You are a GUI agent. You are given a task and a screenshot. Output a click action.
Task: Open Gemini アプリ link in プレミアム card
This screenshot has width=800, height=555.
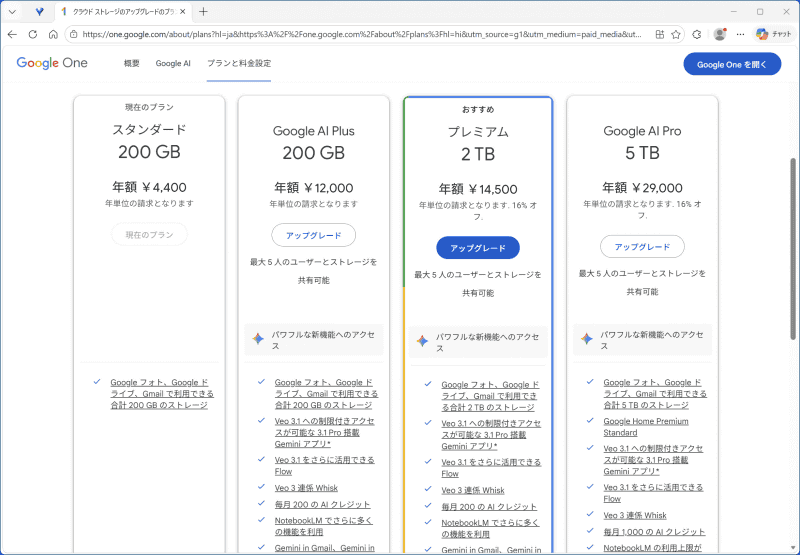(491, 435)
